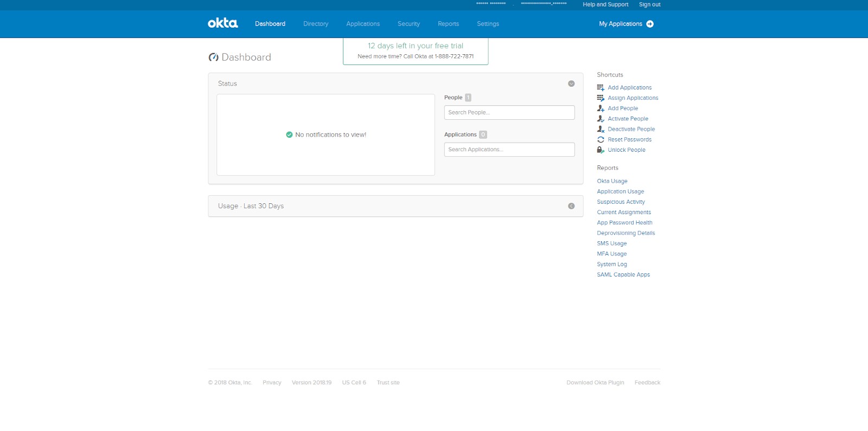
Task: Focus the Search Applications field
Action: pyautogui.click(x=509, y=150)
